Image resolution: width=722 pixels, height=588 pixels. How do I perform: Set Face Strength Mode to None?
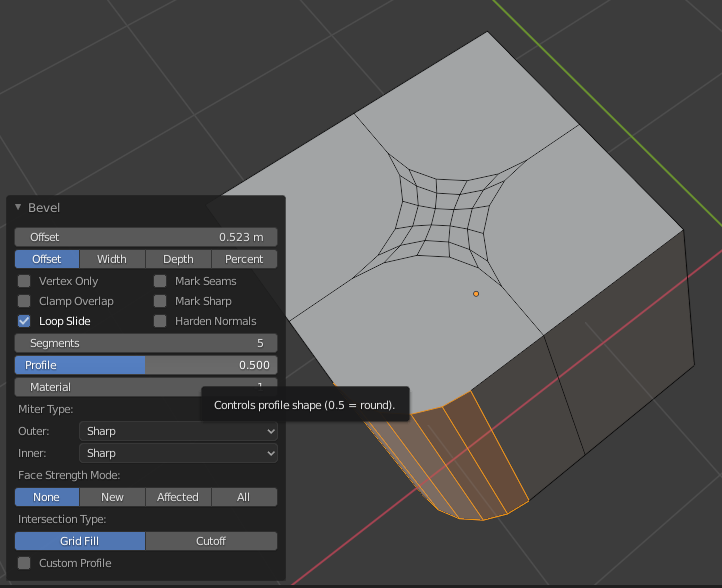click(x=47, y=497)
